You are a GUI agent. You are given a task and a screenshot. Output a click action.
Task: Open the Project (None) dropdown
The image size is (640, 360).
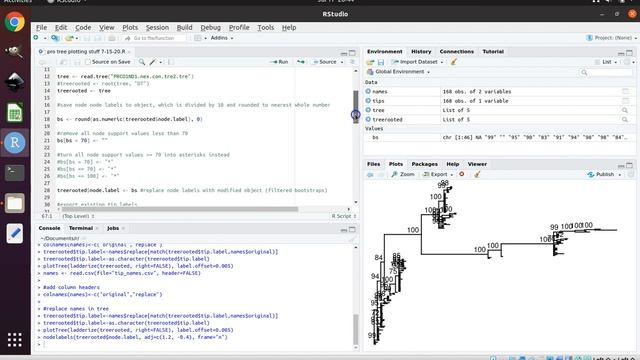pyautogui.click(x=611, y=38)
